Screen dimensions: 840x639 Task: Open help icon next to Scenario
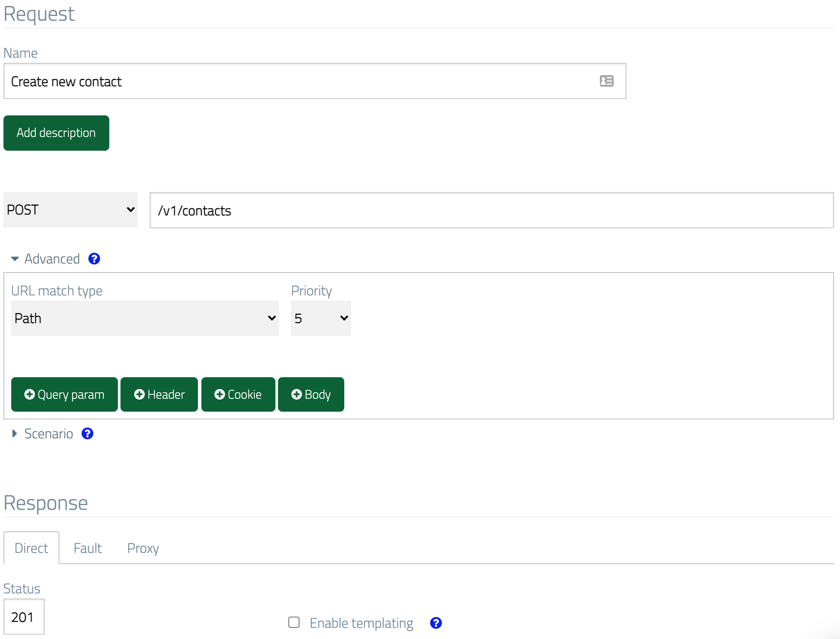[x=87, y=434]
